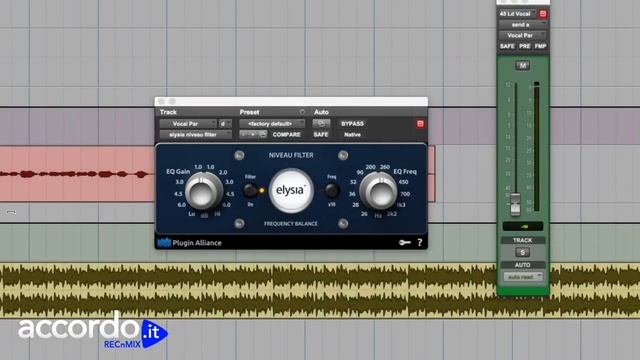The width and height of the screenshot is (640, 360).
Task: Open plugin help question mark
Action: 420,242
